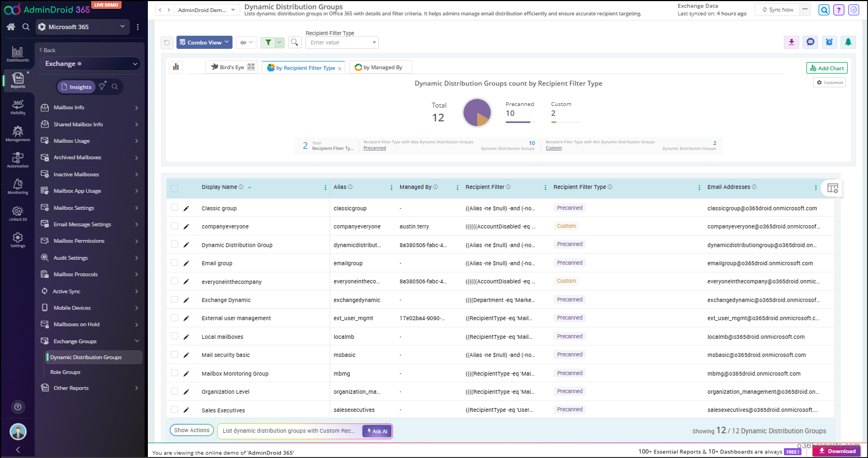Open the Microsoft 365 service dropdown
868x458 pixels.
(82, 26)
